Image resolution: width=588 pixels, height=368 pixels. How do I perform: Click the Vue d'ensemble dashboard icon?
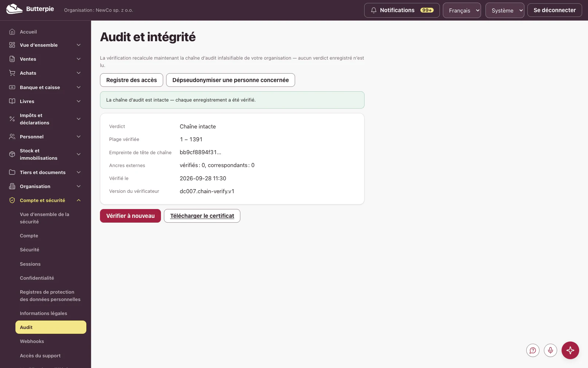[12, 45]
